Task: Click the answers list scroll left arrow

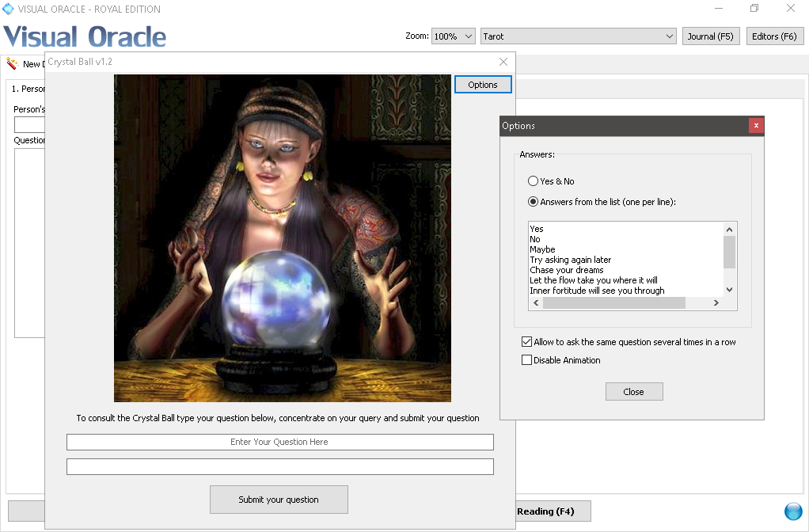Action: tap(536, 303)
